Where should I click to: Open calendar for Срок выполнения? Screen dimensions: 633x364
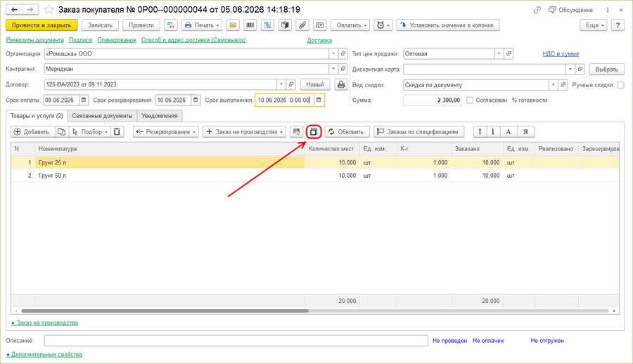click(319, 100)
